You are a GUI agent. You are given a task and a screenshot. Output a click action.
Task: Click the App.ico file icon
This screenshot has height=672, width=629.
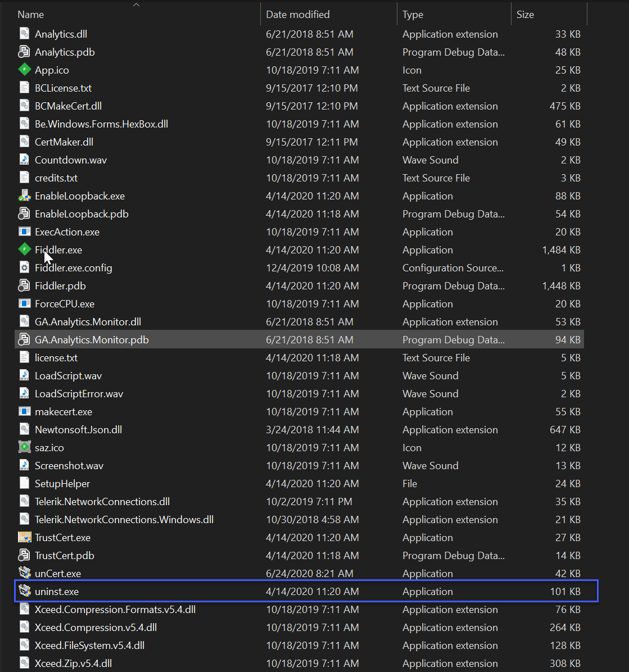click(24, 69)
